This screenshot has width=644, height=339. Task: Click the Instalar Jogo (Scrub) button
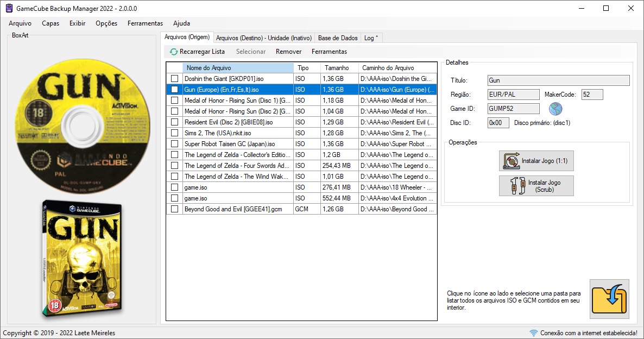pos(536,185)
